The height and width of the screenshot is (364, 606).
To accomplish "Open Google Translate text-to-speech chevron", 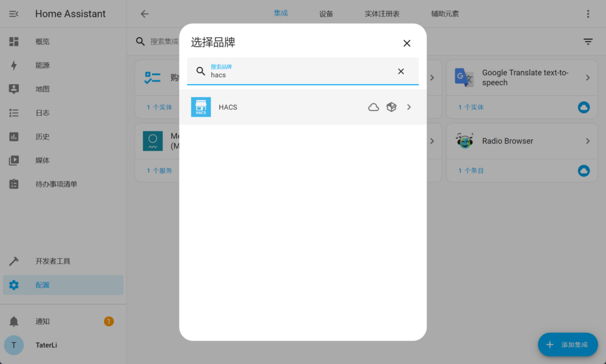I will click(x=588, y=78).
